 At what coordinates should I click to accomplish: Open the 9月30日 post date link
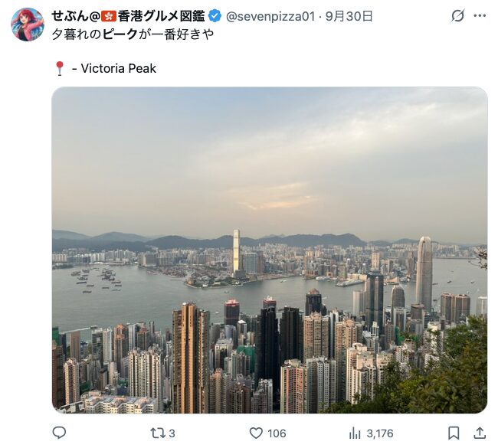coord(349,16)
